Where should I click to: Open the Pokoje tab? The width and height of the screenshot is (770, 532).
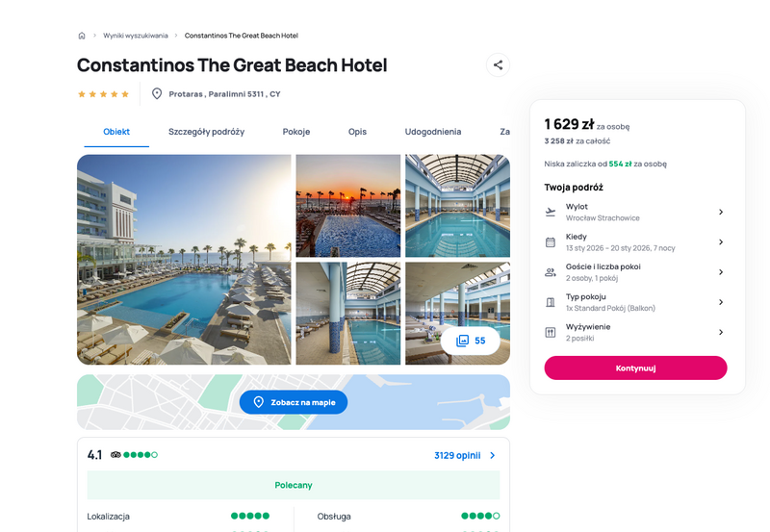coord(296,132)
